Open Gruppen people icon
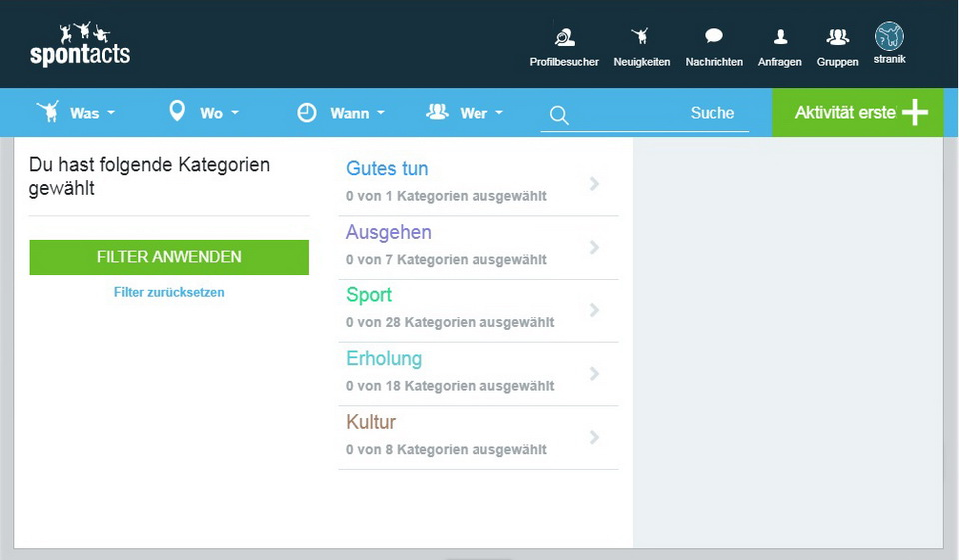Screen dimensions: 959x560 pyautogui.click(x=837, y=37)
